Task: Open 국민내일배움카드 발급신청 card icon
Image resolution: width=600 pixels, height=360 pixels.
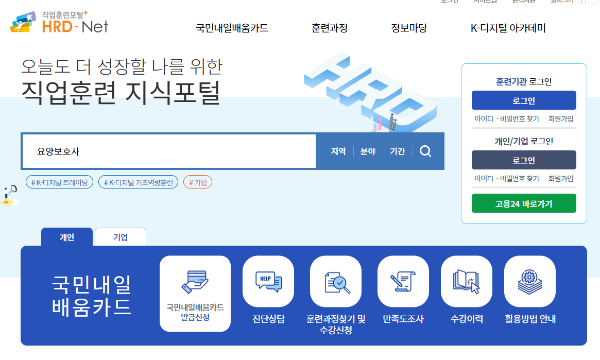Action: pyautogui.click(x=195, y=293)
